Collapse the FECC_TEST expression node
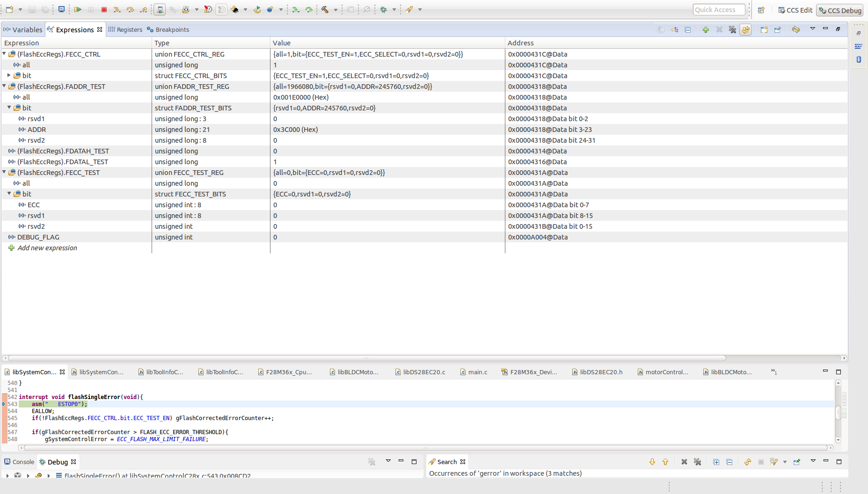Viewport: 868px width, 494px height. (4, 172)
